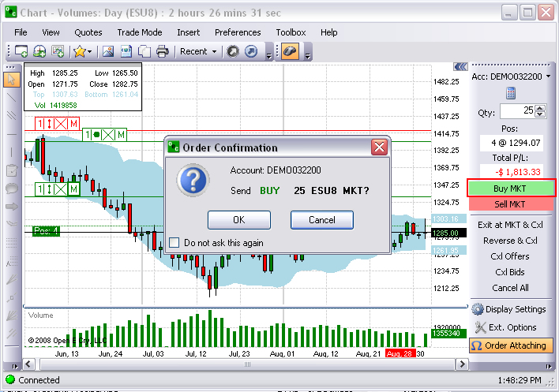559x392 pixels.
Task: Toggle the Order Attaching button
Action: [x=510, y=345]
